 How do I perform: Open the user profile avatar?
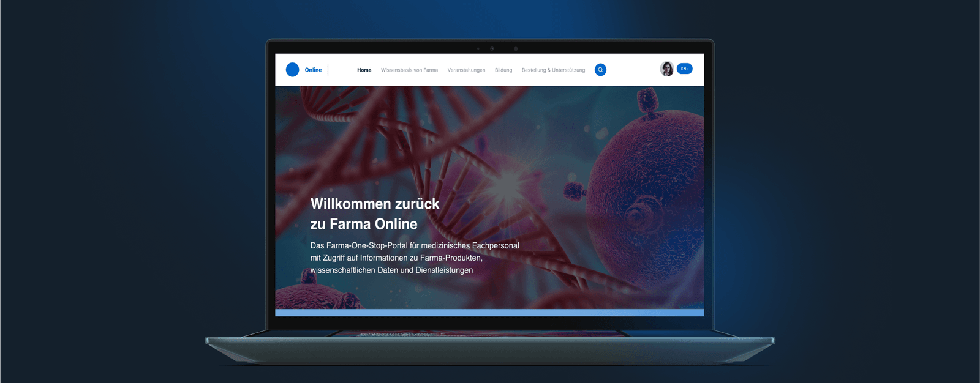[667, 69]
